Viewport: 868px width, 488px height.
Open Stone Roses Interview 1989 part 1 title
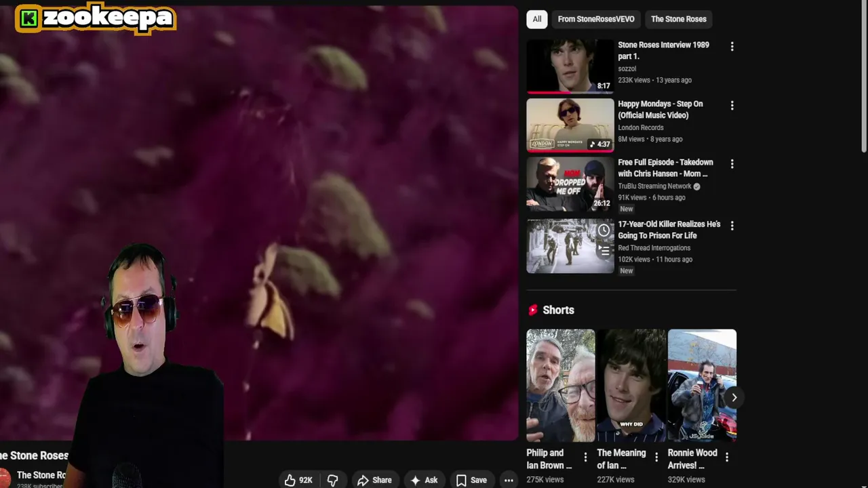click(663, 51)
